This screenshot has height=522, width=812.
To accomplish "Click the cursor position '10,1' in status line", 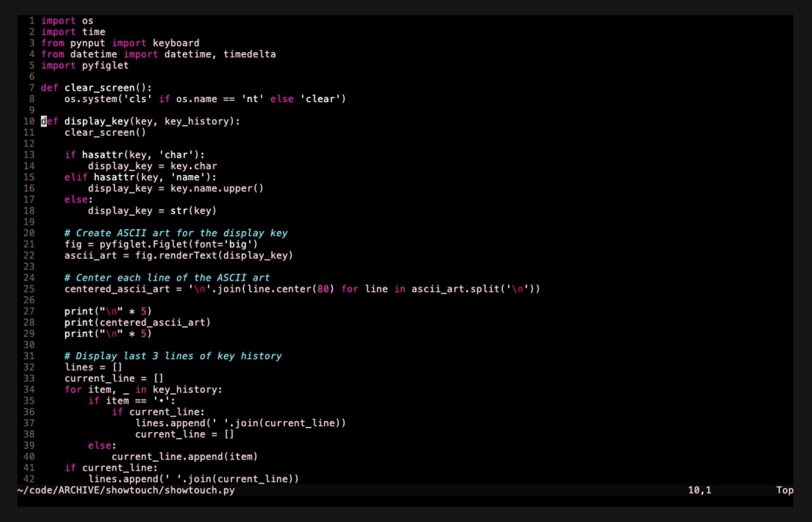I will tap(700, 490).
